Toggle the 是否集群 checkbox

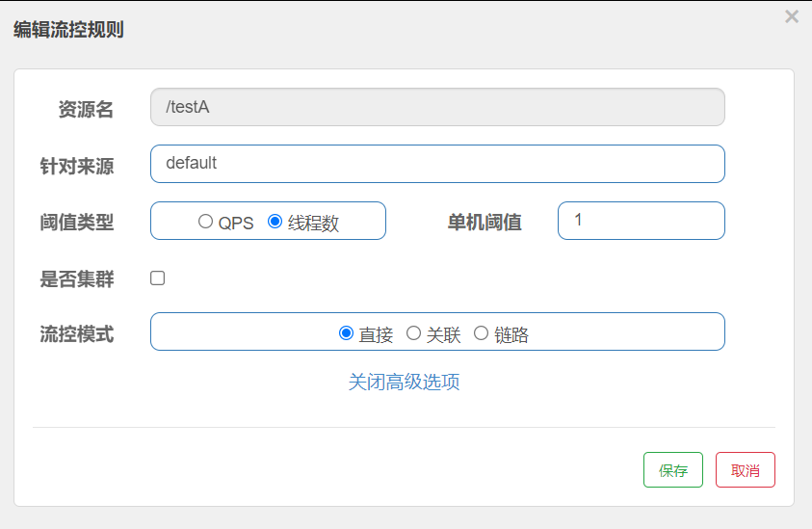click(157, 278)
